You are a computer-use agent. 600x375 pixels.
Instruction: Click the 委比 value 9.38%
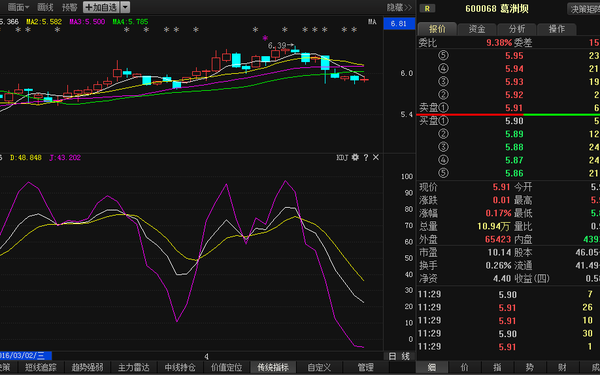(499, 42)
